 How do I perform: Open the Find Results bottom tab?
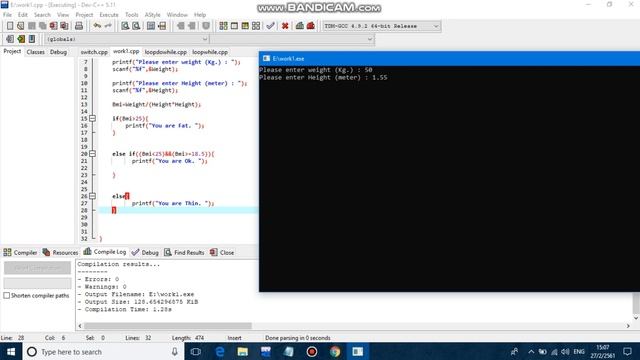pos(184,252)
